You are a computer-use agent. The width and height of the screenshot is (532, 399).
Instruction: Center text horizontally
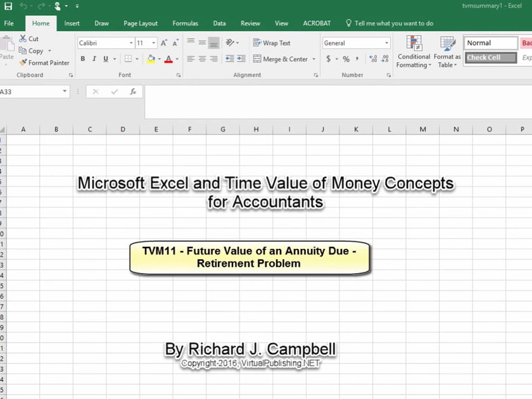[202, 59]
